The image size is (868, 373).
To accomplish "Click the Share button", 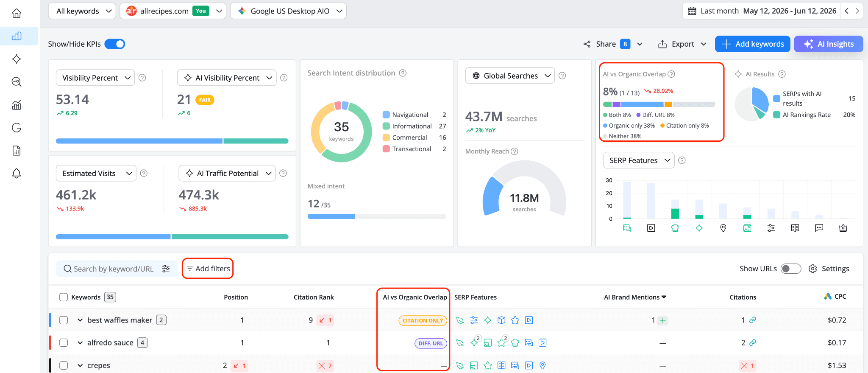I will (606, 44).
